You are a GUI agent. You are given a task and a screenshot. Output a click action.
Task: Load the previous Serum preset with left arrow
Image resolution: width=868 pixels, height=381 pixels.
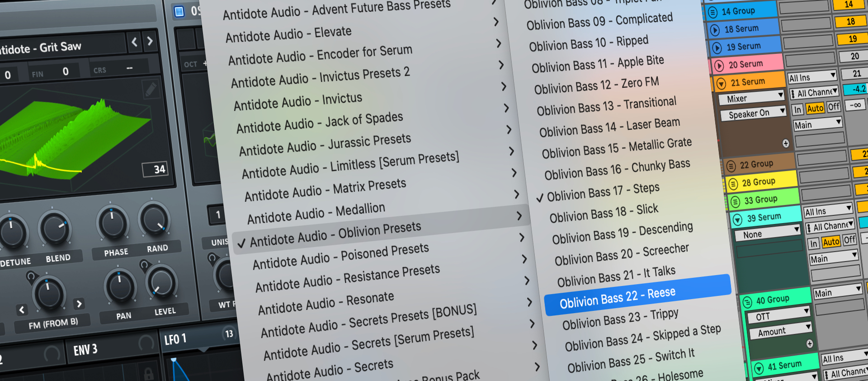pyautogui.click(x=134, y=43)
